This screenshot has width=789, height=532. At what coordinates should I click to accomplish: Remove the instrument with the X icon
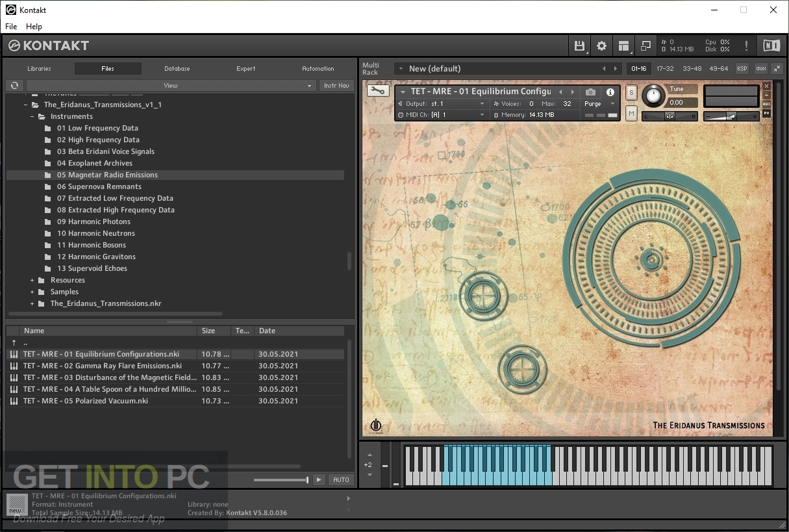coord(766,86)
